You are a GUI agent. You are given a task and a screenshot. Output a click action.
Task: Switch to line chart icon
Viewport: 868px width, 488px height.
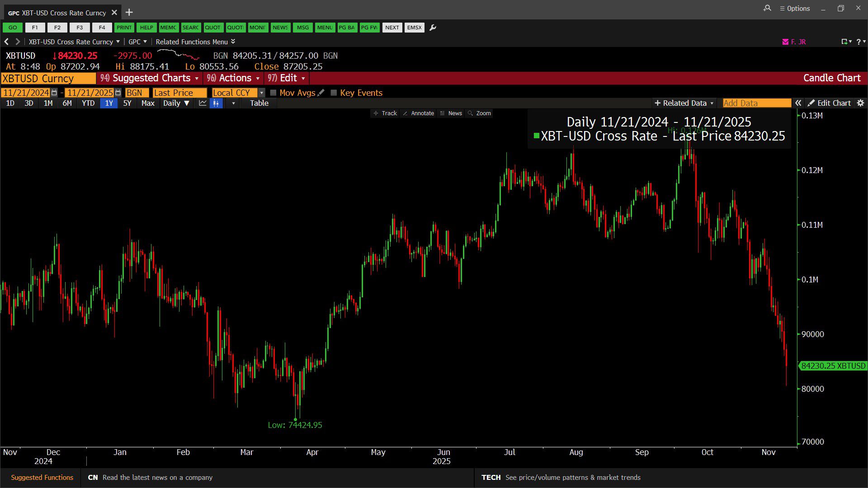pos(203,103)
